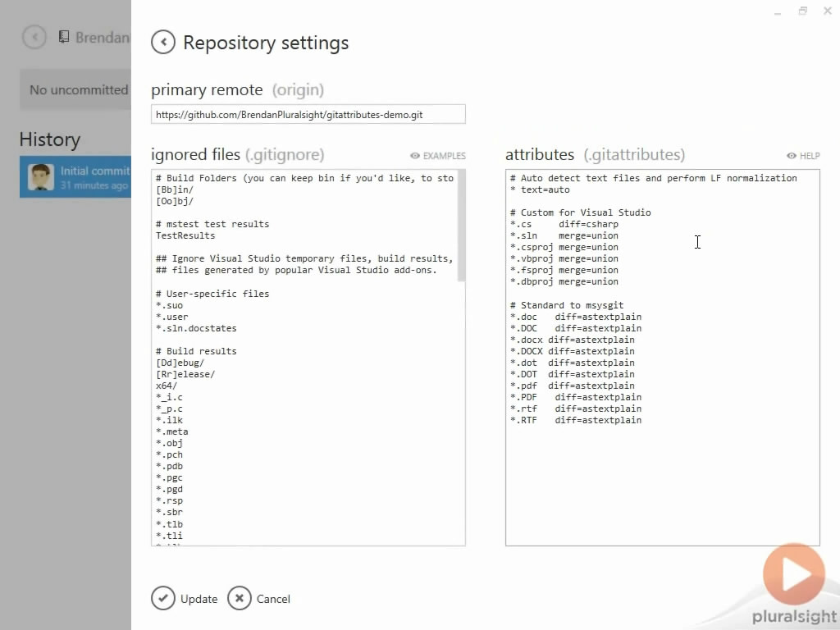This screenshot has height=630, width=840.
Task: Click the '[Dd]ebug/' line
Action: point(180,363)
